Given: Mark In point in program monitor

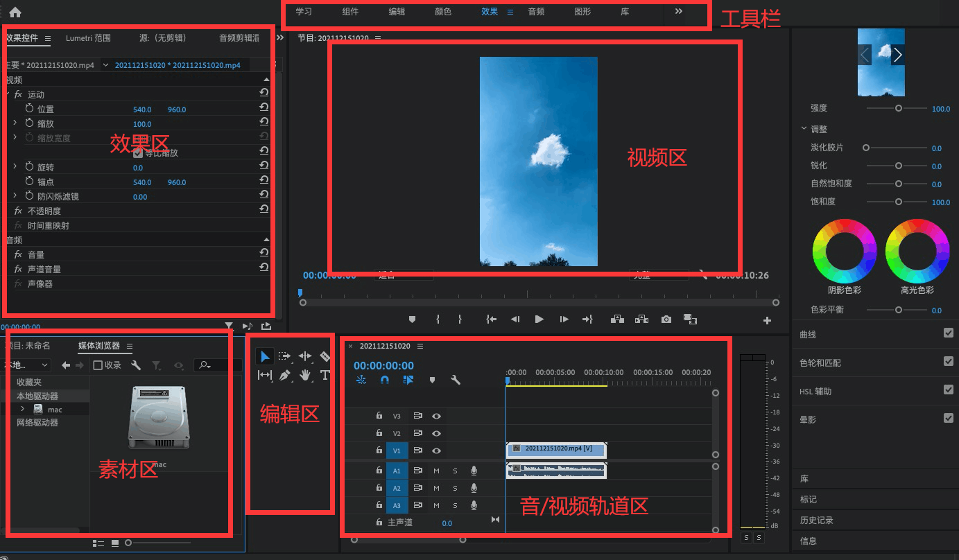Looking at the screenshot, I should (x=438, y=320).
